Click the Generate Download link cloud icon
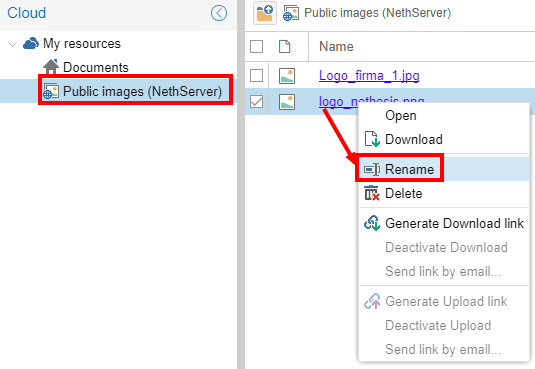535x369 pixels. pyautogui.click(x=372, y=223)
